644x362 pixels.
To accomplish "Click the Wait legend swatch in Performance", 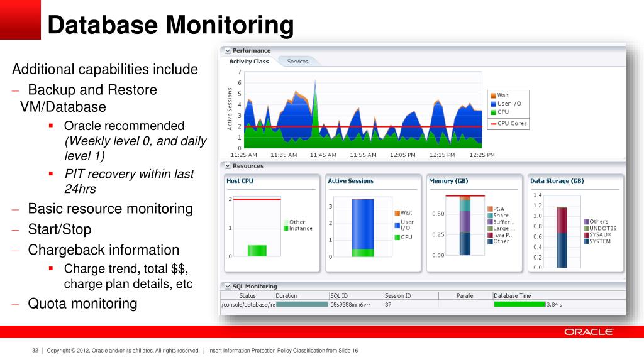I will [x=493, y=96].
